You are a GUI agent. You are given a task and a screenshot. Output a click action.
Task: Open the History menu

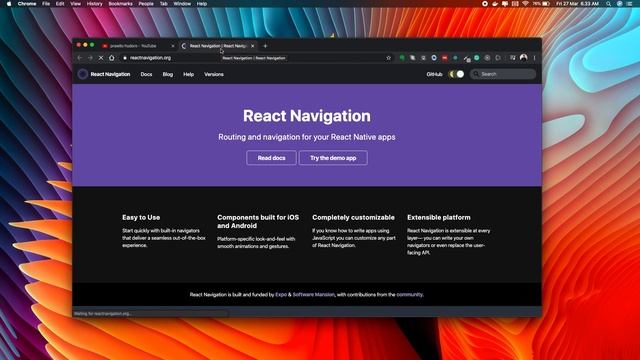point(94,4)
